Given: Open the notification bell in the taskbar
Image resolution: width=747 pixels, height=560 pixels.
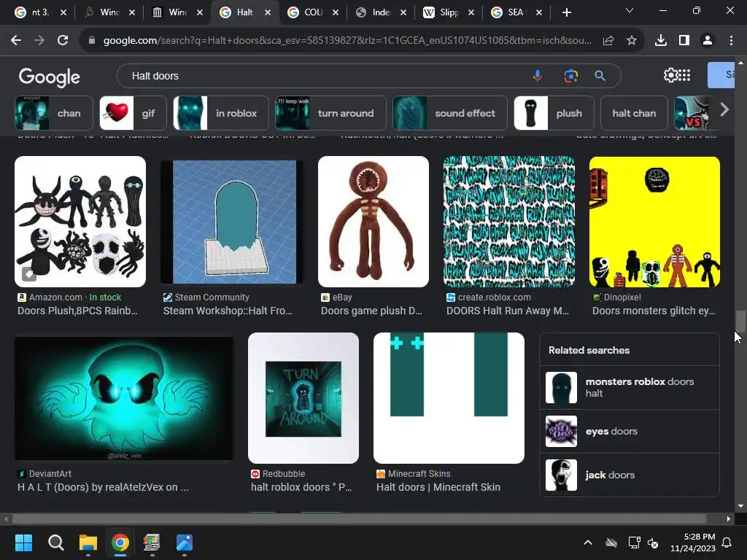Looking at the screenshot, I should pos(727,542).
